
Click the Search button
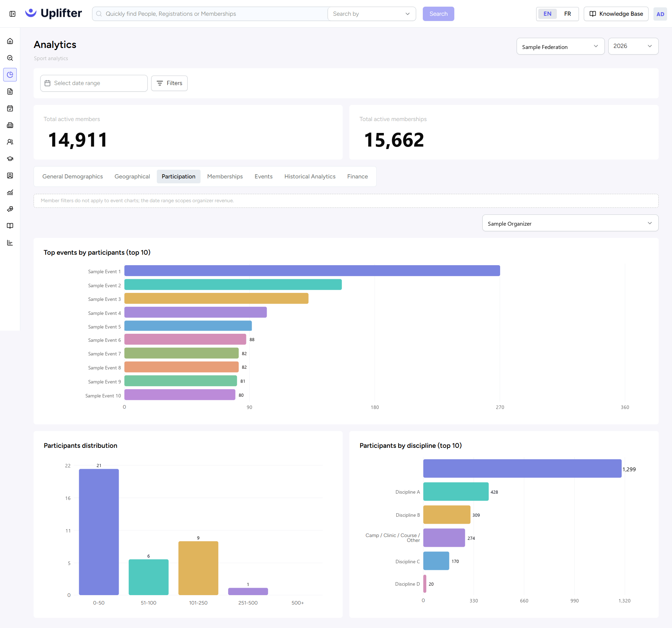point(438,14)
